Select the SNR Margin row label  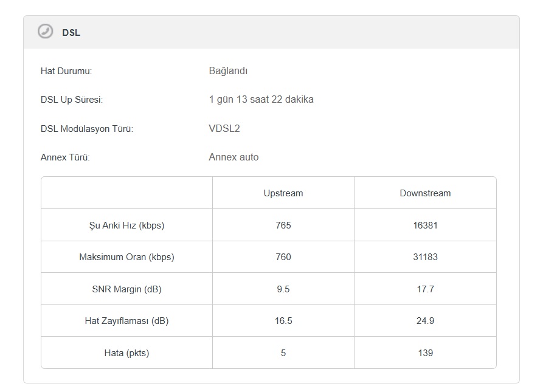(126, 289)
